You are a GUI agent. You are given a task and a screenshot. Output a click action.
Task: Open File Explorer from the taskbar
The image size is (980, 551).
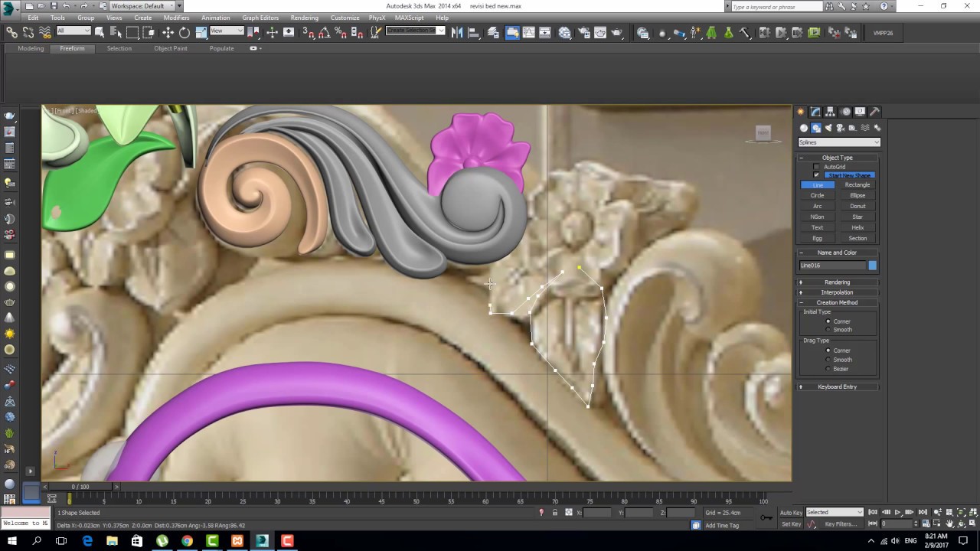tap(112, 541)
